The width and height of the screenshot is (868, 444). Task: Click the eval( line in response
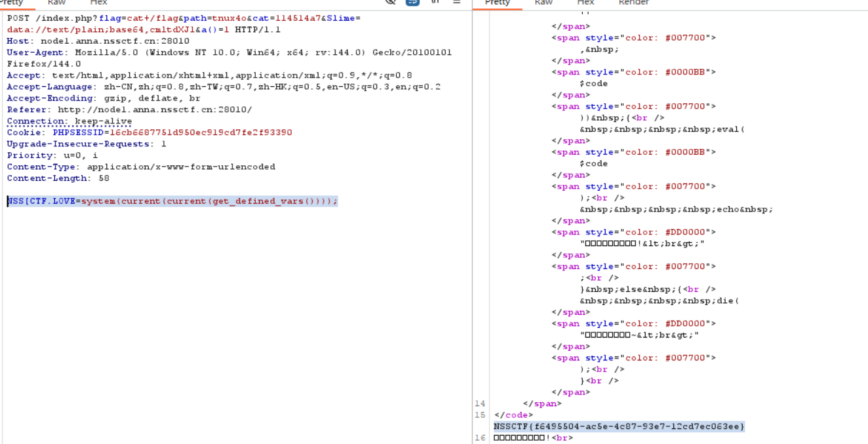(662, 129)
